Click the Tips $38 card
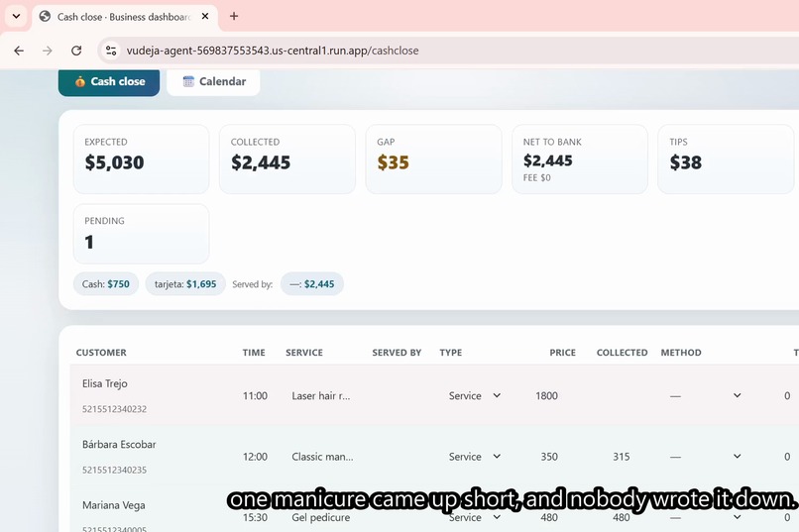The image size is (799, 532). pos(726,159)
